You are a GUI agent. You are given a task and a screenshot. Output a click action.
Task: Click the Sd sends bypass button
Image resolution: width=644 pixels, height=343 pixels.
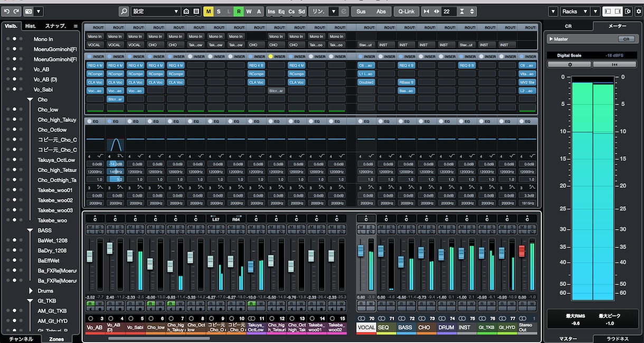click(301, 11)
